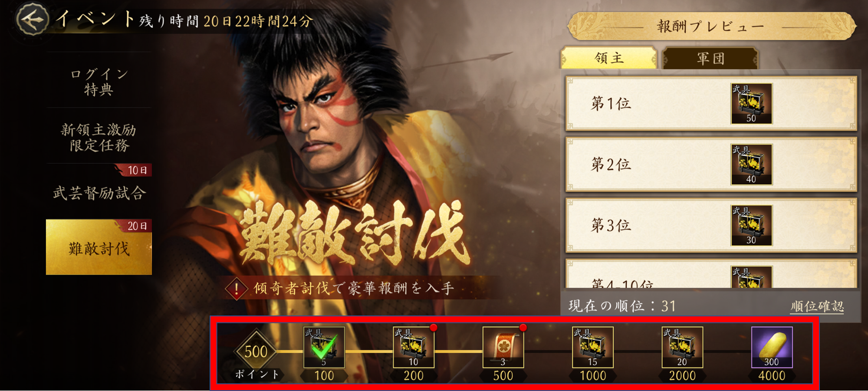Tap the 1000-point armor chest icon
This screenshot has height=391, width=868.
click(593, 348)
